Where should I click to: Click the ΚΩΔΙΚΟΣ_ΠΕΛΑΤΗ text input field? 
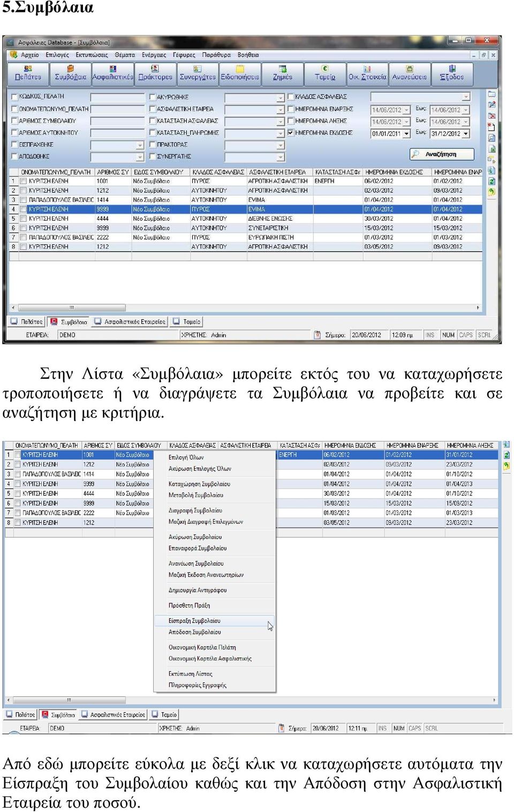(117, 97)
